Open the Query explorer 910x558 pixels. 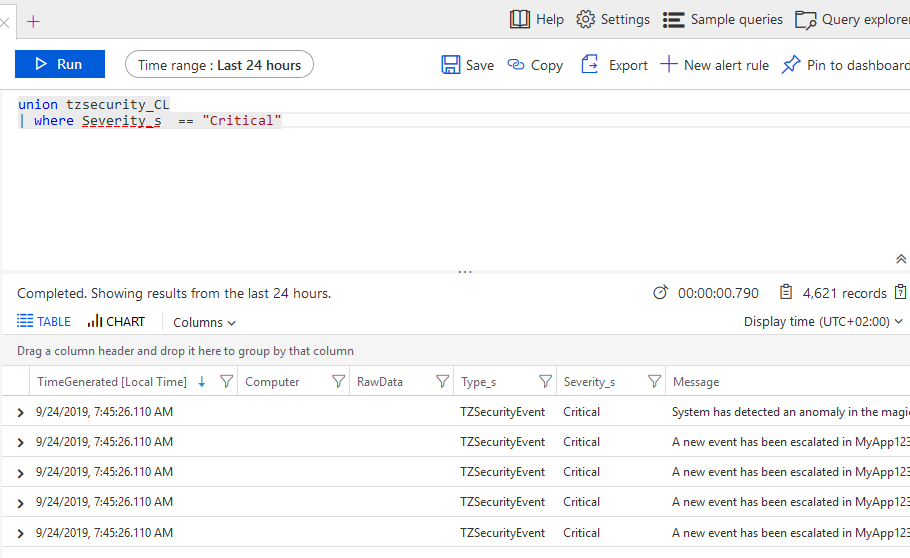[852, 19]
